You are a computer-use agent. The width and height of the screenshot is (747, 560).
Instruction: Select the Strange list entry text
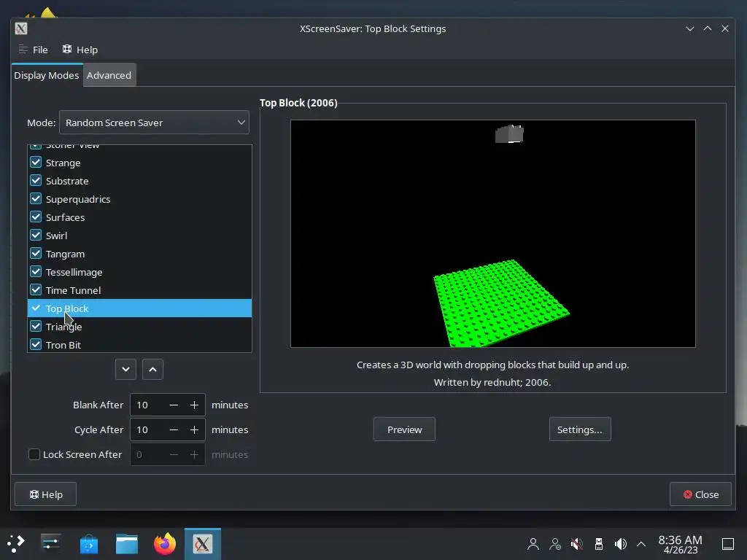click(63, 163)
